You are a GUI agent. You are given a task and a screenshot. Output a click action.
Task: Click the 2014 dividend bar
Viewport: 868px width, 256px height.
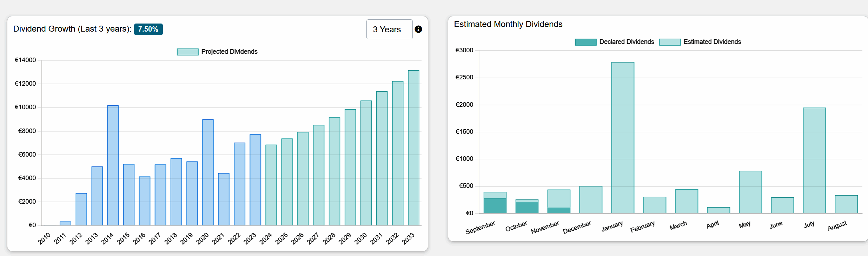(113, 165)
